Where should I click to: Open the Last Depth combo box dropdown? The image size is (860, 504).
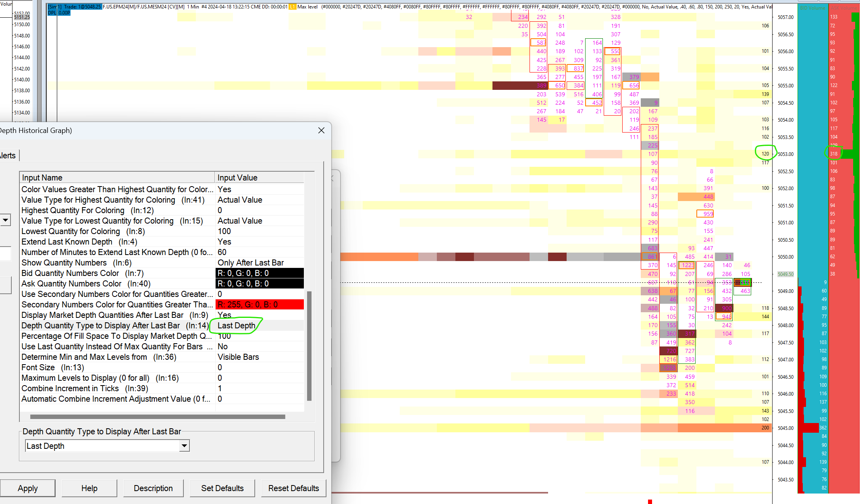coord(184,446)
